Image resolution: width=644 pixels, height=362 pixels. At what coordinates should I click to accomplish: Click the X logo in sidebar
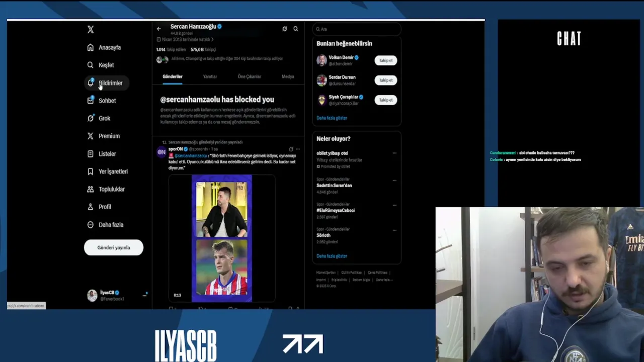coord(91,30)
